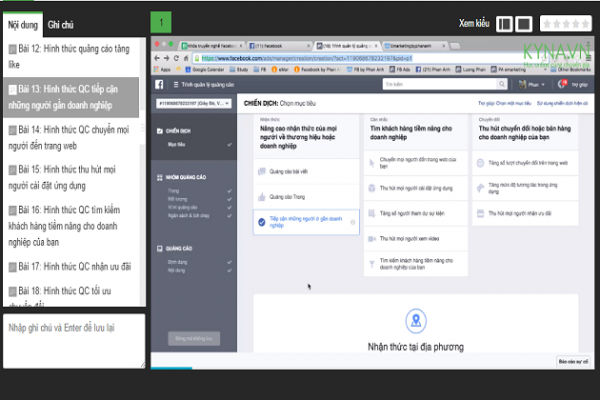The width and height of the screenshot is (600, 400).
Task: Click the browser reload icon
Action: pyautogui.click(x=178, y=58)
